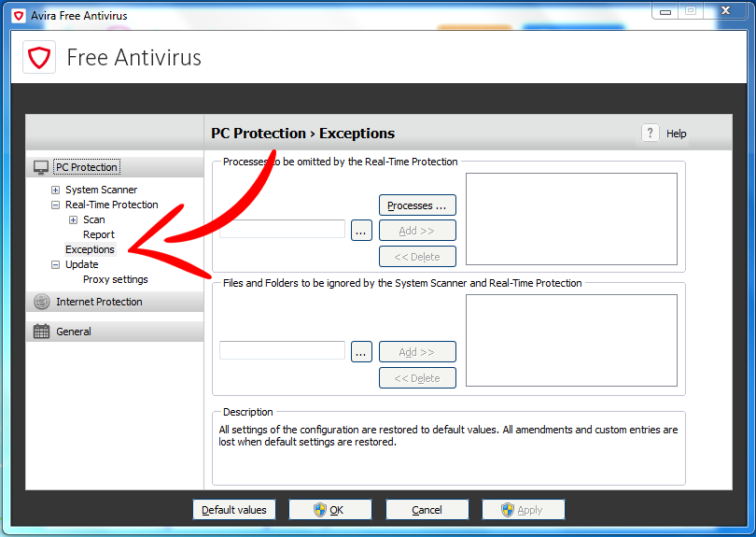
Task: Collapse the Update tree node
Action: [55, 264]
